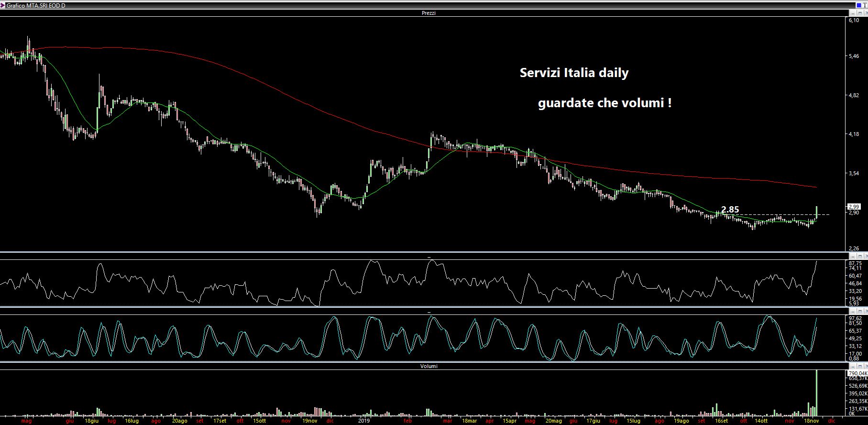
Task: Maximize the Prezzi price panel
Action: click(860, 13)
